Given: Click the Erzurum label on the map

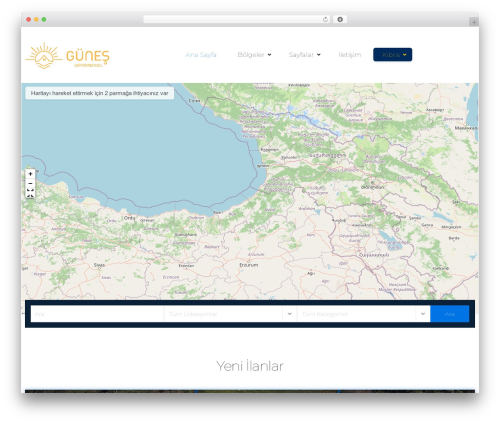Looking at the screenshot, I should click(249, 265).
